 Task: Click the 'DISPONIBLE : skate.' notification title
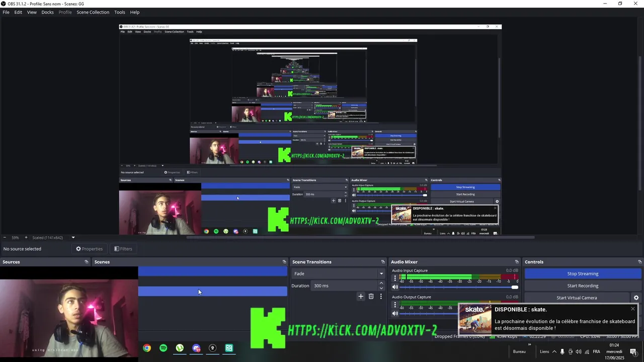[520, 309]
